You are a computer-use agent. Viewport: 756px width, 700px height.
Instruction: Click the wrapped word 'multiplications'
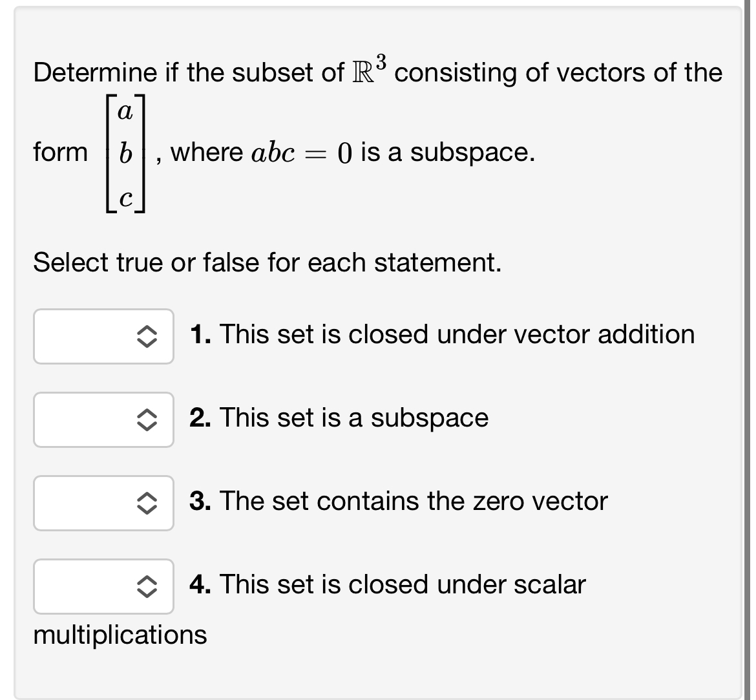tap(120, 634)
